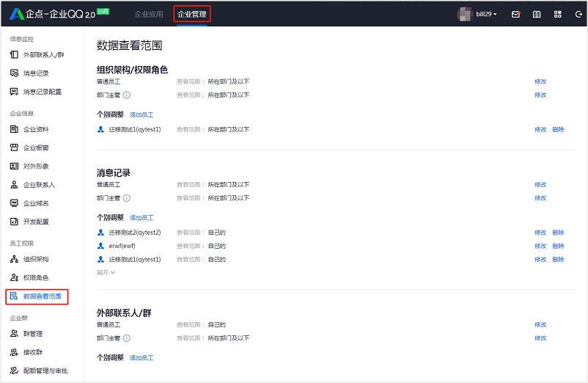
Task: Click the bill29 avatar thumbnail
Action: 465,14
